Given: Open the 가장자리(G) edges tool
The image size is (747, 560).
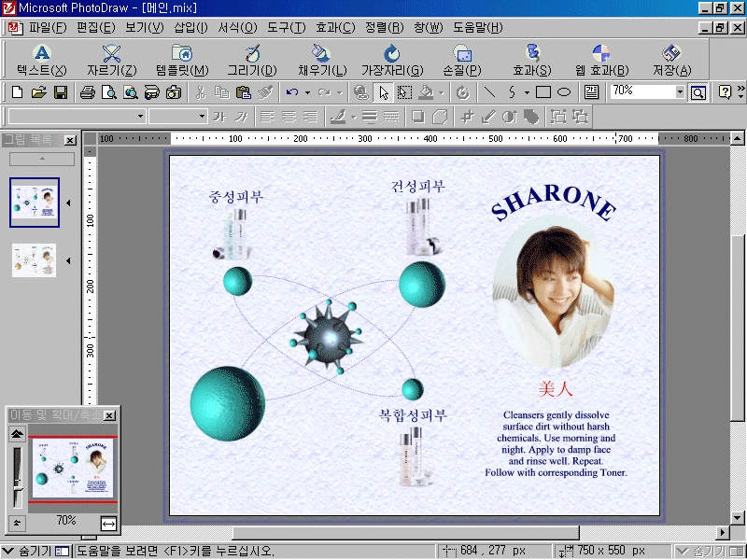Looking at the screenshot, I should [x=392, y=60].
